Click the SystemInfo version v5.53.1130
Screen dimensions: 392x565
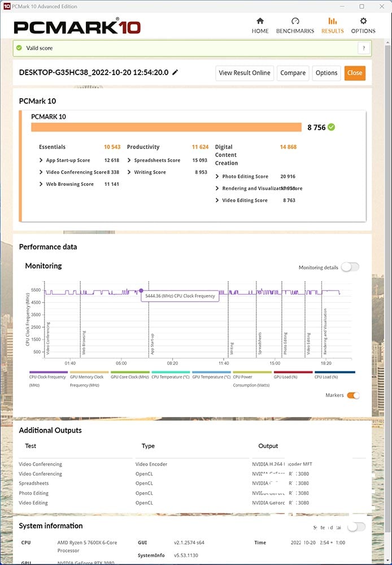click(x=186, y=555)
